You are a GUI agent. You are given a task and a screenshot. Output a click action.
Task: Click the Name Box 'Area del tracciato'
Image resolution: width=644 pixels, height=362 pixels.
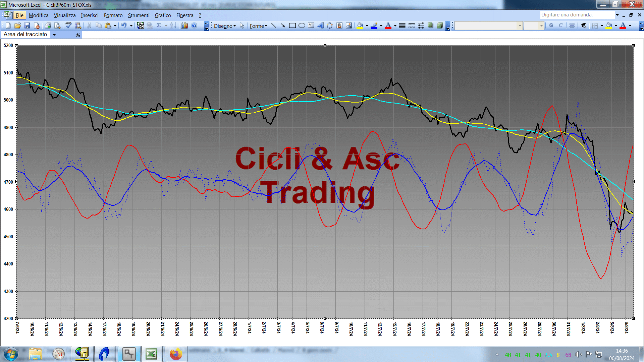click(26, 35)
